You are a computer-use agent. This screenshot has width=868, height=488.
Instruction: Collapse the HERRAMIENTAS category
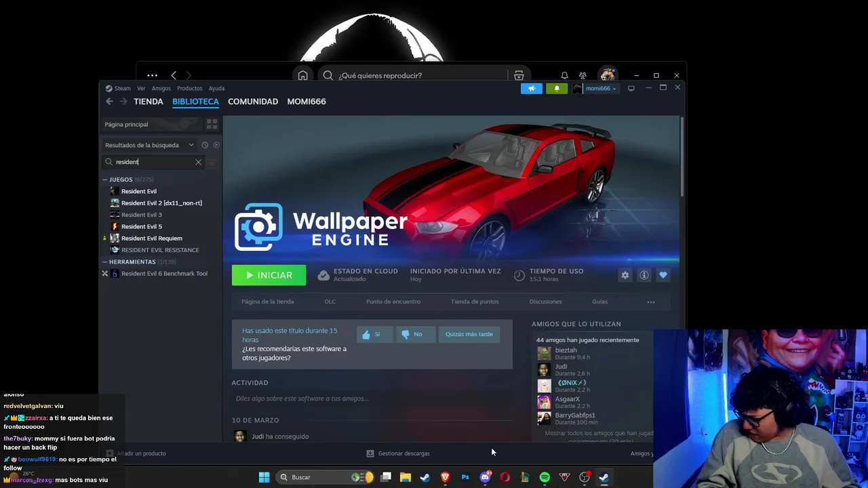click(105, 262)
